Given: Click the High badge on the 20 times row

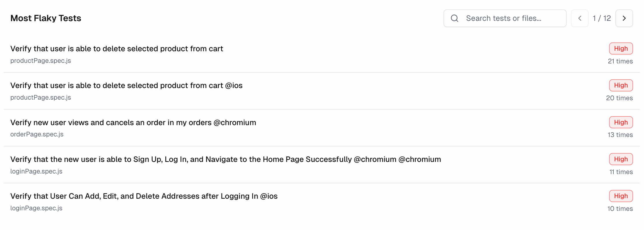Looking at the screenshot, I should pos(621,85).
